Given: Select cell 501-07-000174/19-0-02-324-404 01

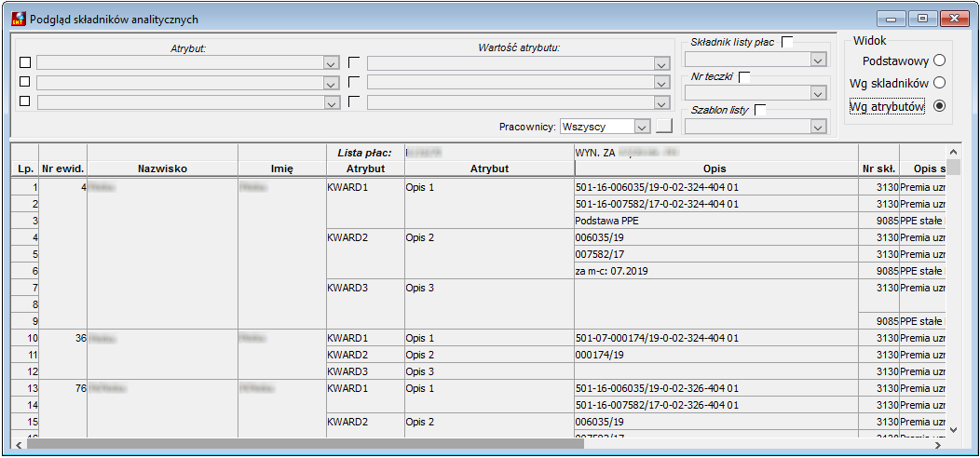Looking at the screenshot, I should click(x=716, y=338).
